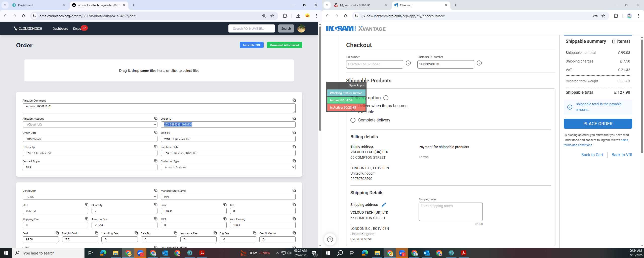Copy the Order Date value

[x=156, y=132]
